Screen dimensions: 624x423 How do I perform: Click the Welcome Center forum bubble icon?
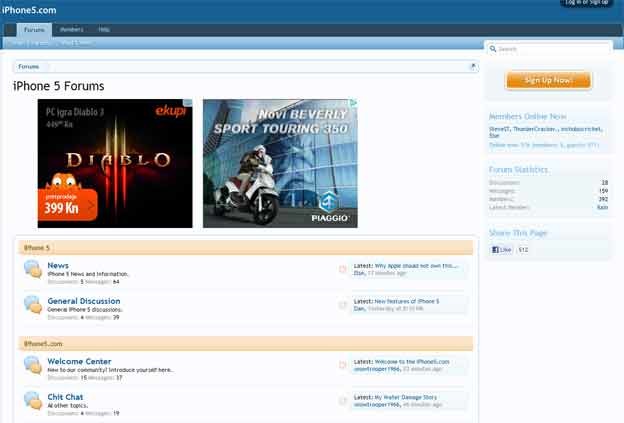pyautogui.click(x=32, y=365)
